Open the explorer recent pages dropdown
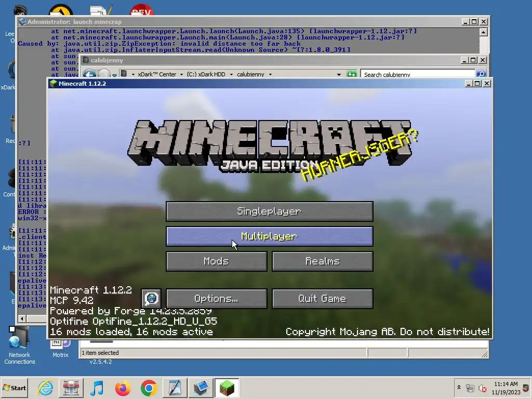 click(x=115, y=75)
